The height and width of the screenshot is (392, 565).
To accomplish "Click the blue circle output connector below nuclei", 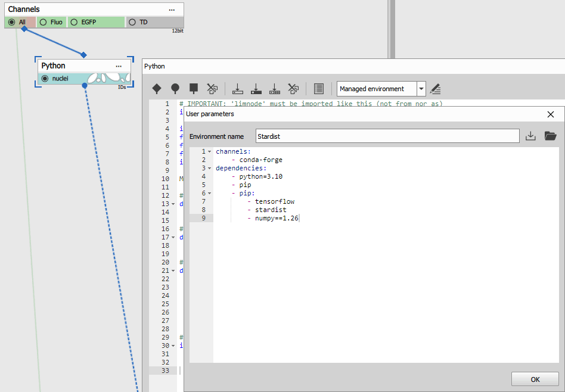I will click(x=84, y=85).
